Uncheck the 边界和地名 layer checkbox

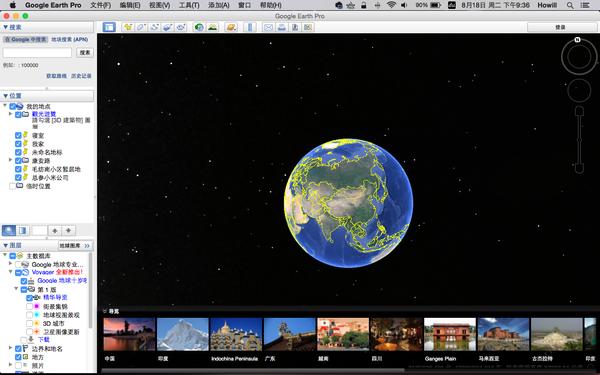(18, 349)
